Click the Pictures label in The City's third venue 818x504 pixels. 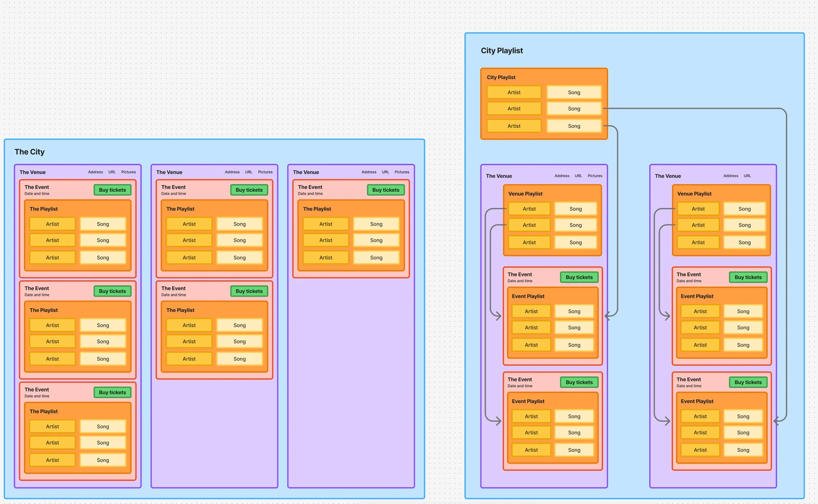402,172
